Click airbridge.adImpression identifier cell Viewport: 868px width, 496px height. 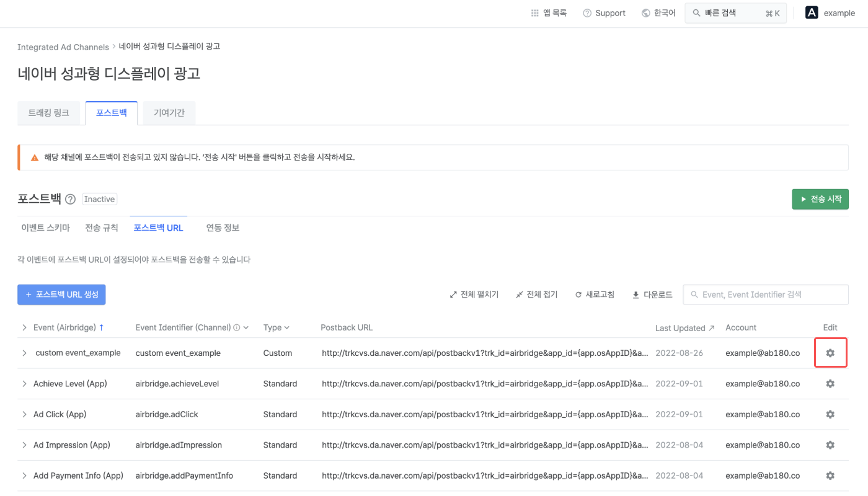[179, 445]
